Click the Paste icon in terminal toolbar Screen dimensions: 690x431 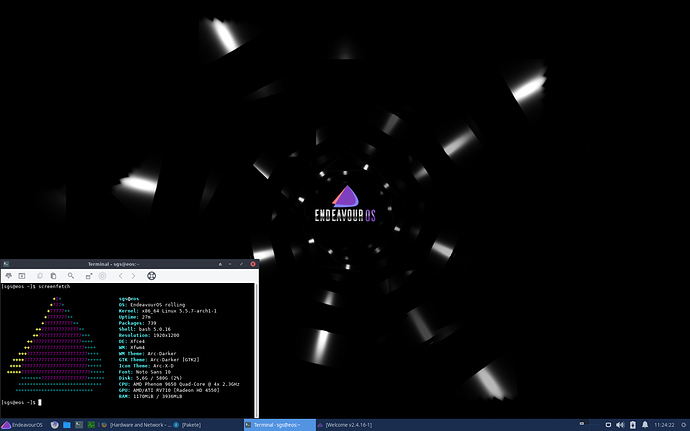[x=53, y=276]
